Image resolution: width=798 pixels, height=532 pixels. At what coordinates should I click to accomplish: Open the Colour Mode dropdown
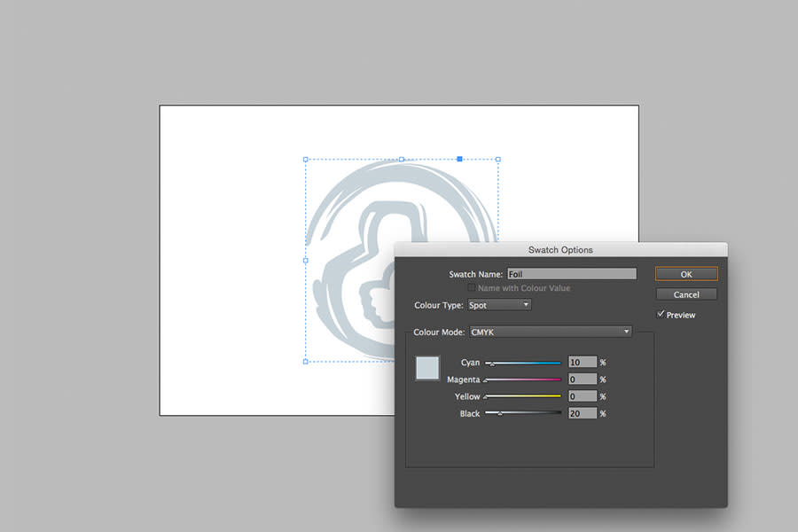coord(550,331)
